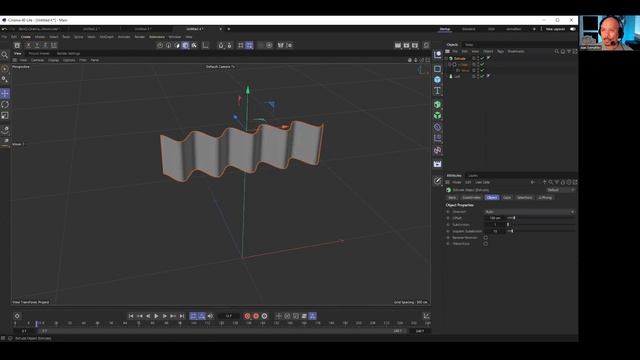The image size is (640, 360).
Task: Open the Object tab in Attributes
Action: 492,198
